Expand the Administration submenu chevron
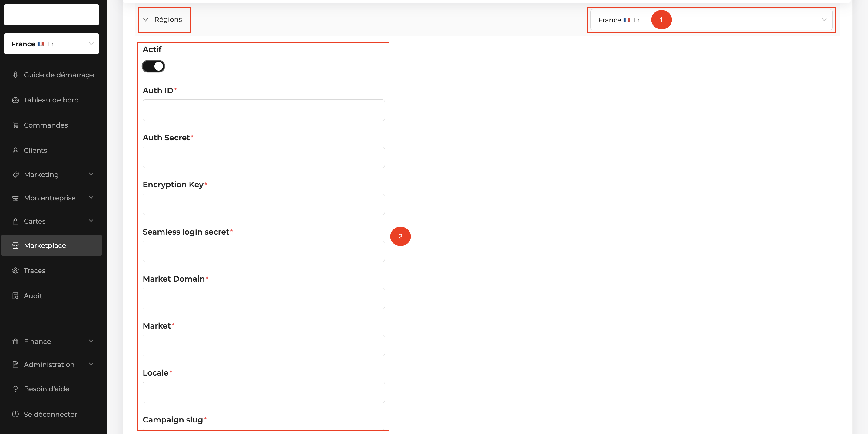Viewport: 868px width, 434px height. 91,364
